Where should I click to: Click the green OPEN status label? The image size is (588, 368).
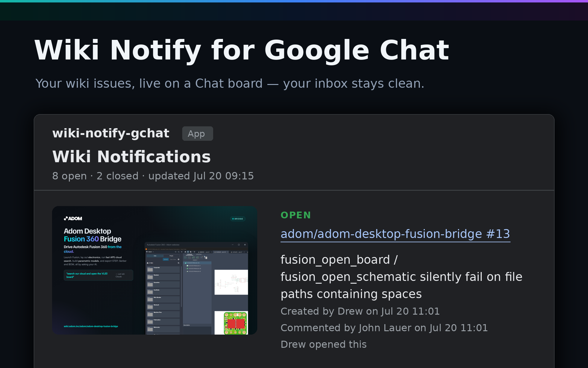tap(296, 215)
